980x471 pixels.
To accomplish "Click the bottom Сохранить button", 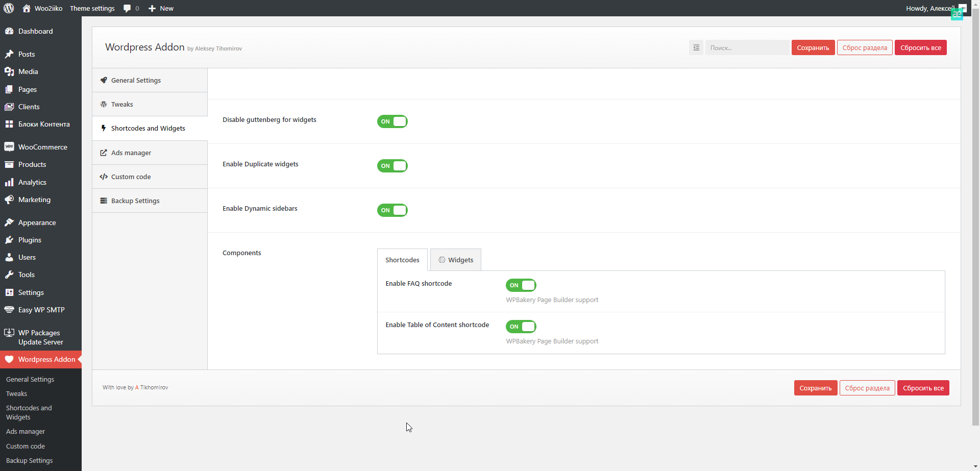I will tap(816, 388).
